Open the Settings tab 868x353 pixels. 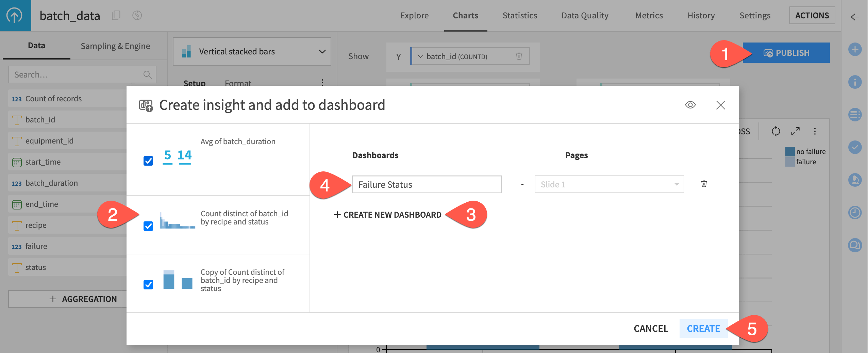(x=755, y=15)
